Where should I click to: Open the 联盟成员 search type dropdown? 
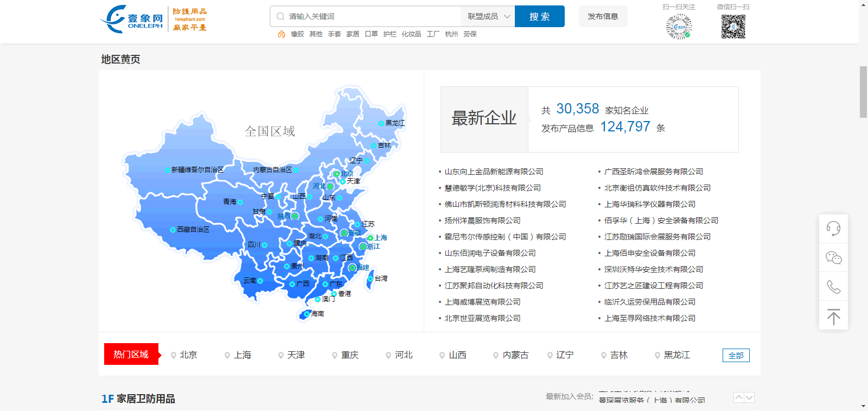pos(488,16)
